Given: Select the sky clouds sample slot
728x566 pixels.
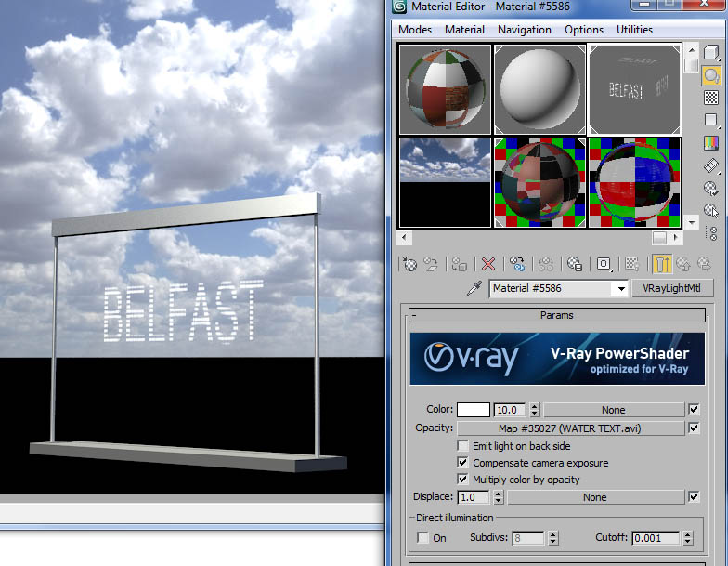Looking at the screenshot, I should (x=446, y=182).
